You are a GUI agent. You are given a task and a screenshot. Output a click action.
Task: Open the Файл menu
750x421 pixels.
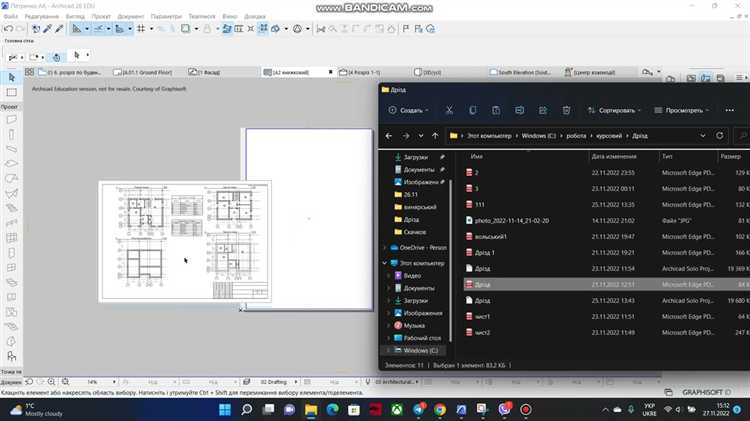[x=11, y=16]
